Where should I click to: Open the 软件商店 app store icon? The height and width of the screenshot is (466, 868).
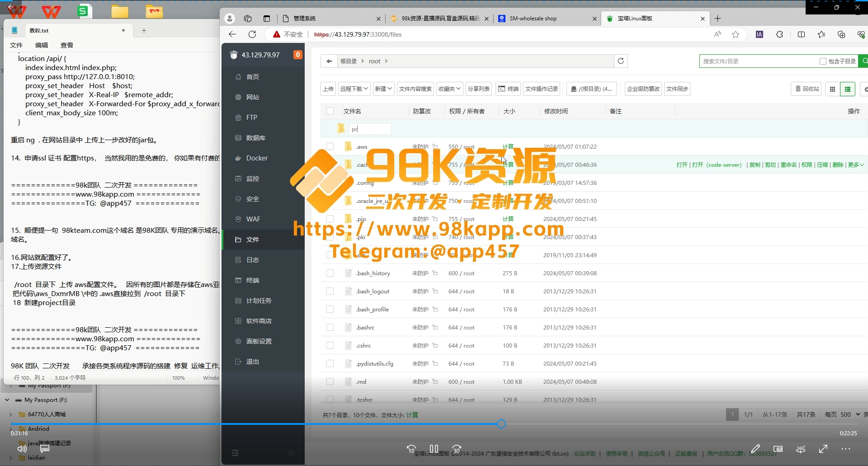coord(238,321)
